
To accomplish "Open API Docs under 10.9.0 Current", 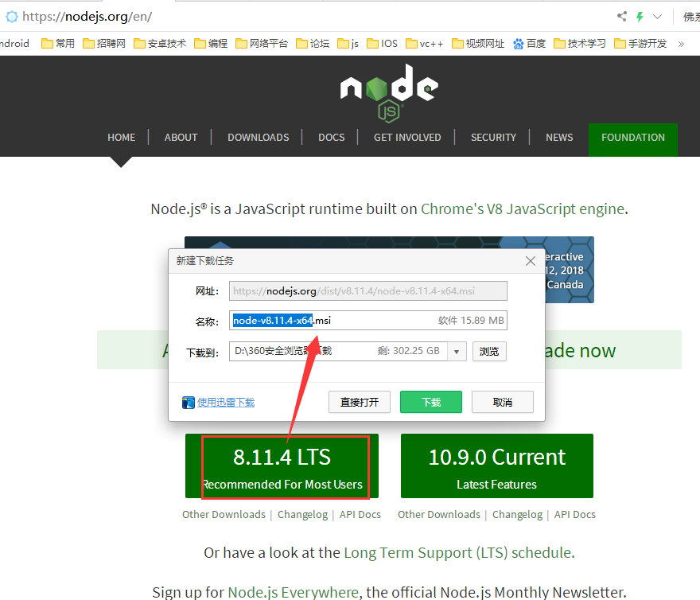I will pos(575,515).
